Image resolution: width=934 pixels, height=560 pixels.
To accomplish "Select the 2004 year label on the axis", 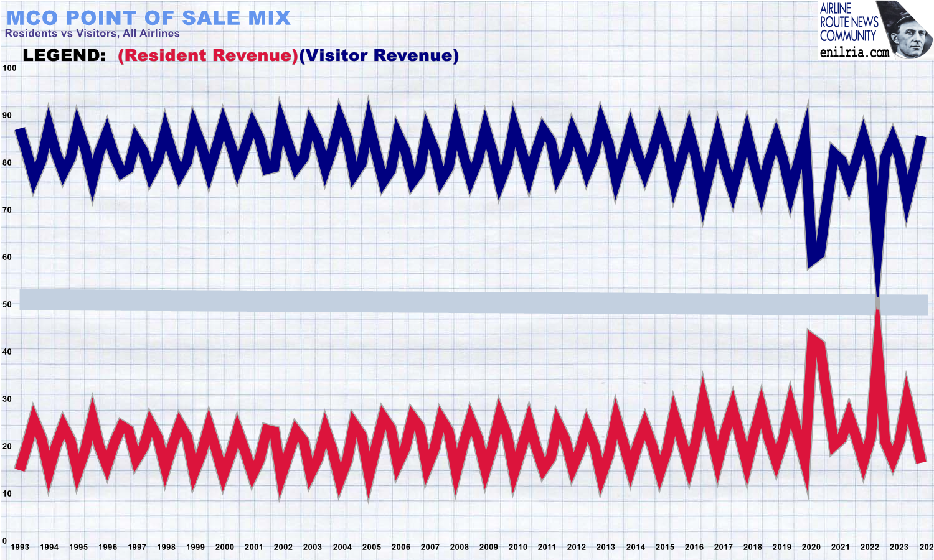I will pos(342,547).
